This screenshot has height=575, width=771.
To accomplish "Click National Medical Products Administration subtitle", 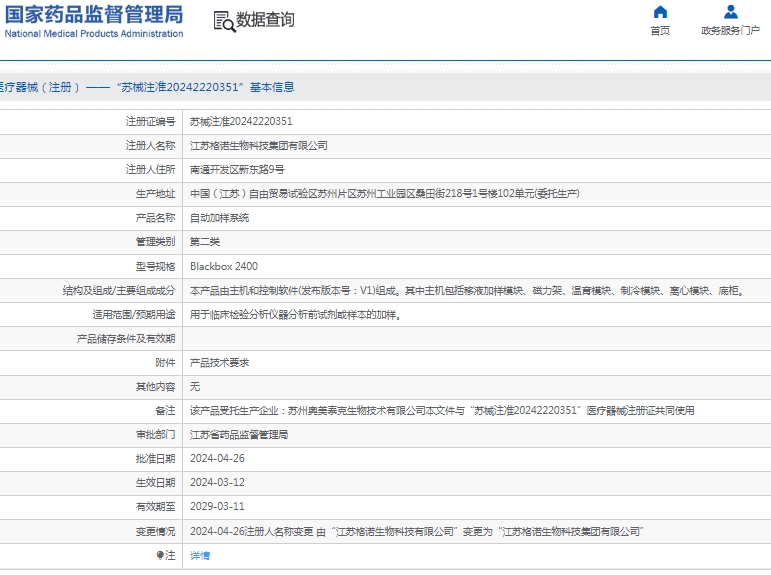I will pos(94,33).
